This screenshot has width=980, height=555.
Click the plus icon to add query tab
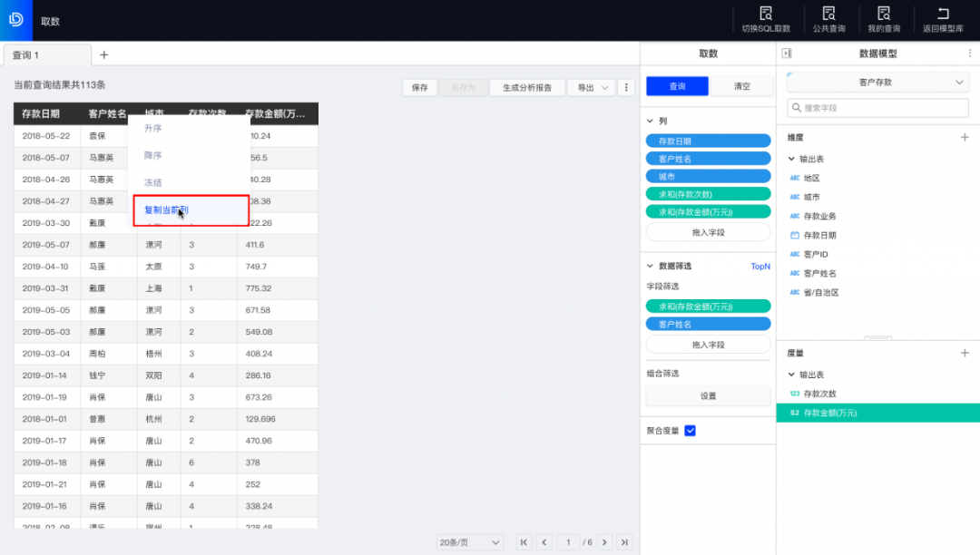point(103,54)
